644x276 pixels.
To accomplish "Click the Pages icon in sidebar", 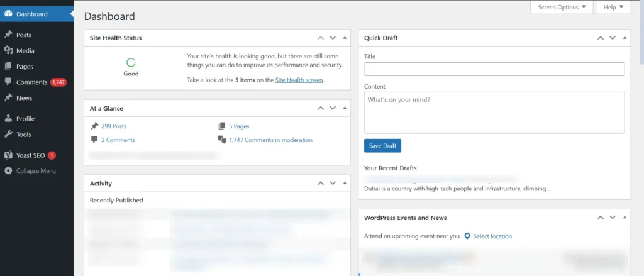I will click(8, 66).
